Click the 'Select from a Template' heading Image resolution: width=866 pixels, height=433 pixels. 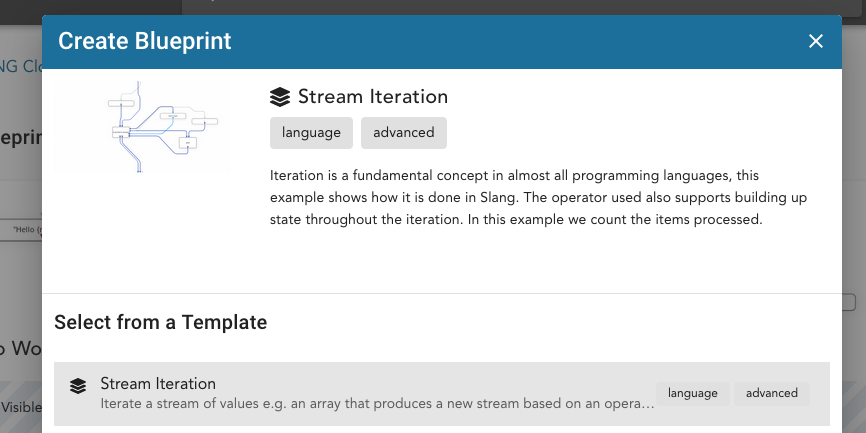click(x=161, y=322)
